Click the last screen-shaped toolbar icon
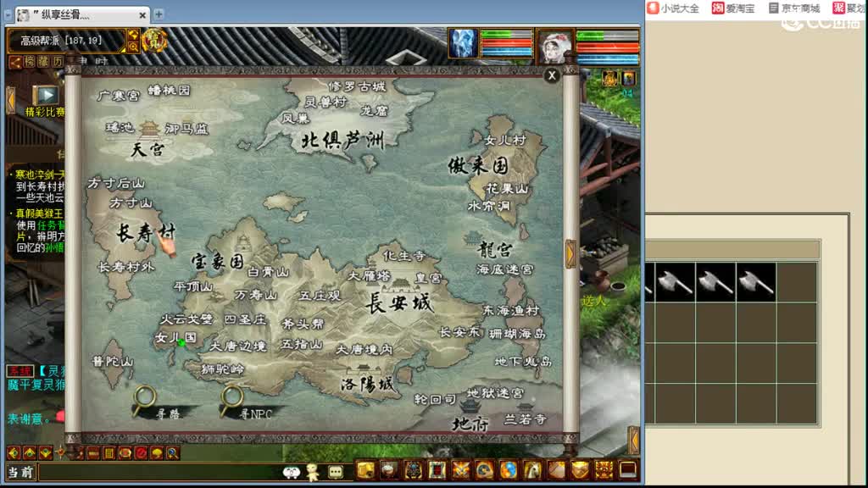Viewport: 868px width, 488px height. pos(627,469)
